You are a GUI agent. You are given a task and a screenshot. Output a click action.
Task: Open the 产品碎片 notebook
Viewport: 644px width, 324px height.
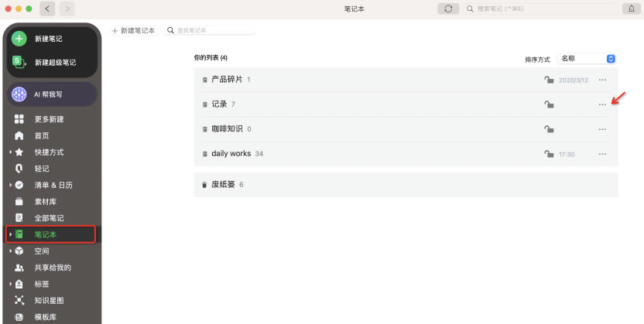pos(406,80)
